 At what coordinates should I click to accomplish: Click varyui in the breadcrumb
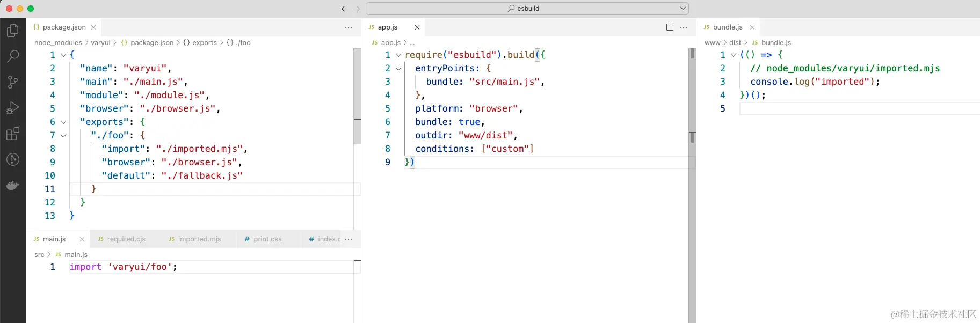pos(100,43)
